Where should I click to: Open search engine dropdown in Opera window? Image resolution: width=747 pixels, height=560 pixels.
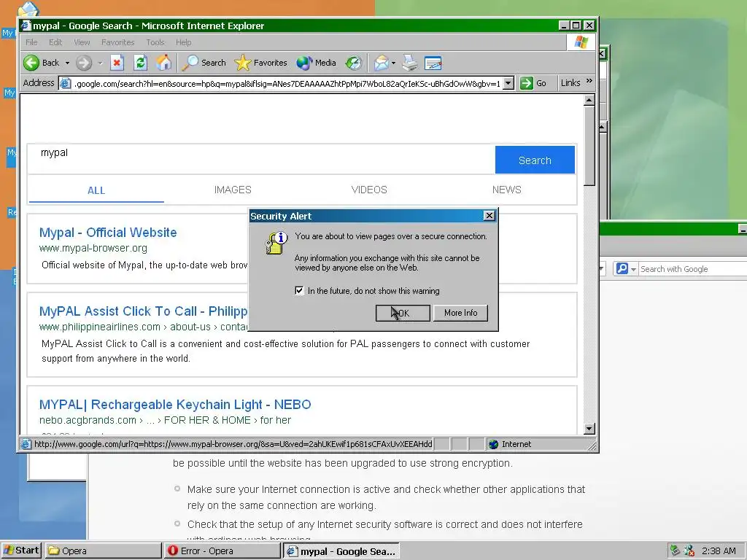(634, 269)
